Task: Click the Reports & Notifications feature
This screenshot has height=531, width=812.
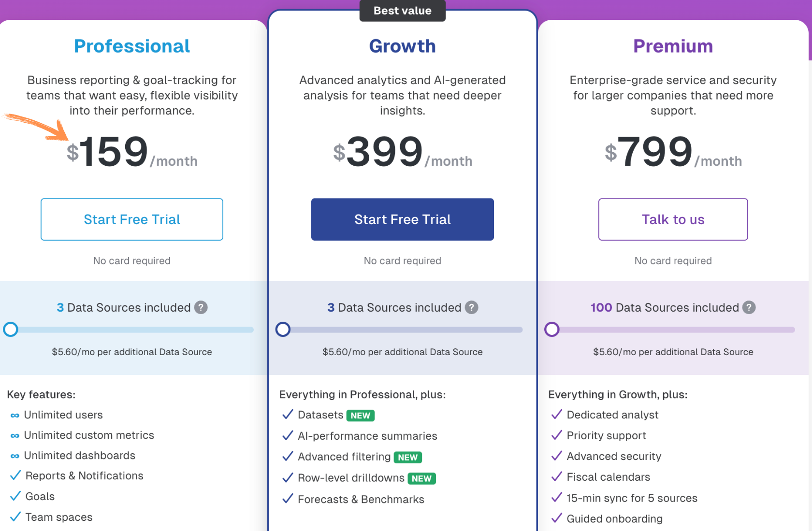Action: (x=84, y=476)
